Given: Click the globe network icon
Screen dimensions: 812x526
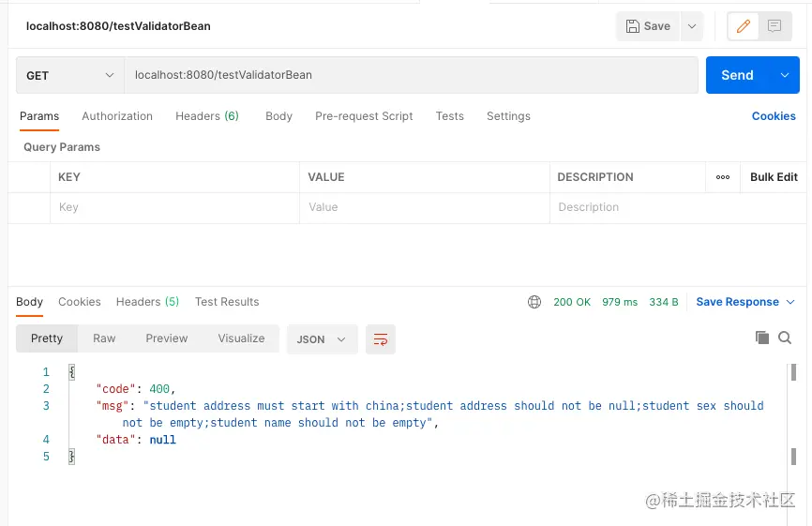Looking at the screenshot, I should click(534, 302).
